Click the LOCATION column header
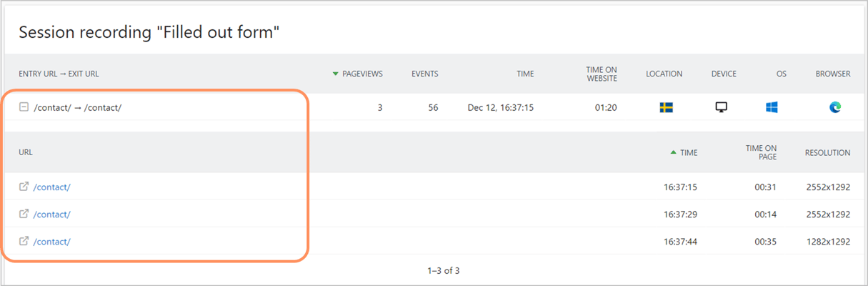Viewport: 868px width, 286px height. [664, 74]
